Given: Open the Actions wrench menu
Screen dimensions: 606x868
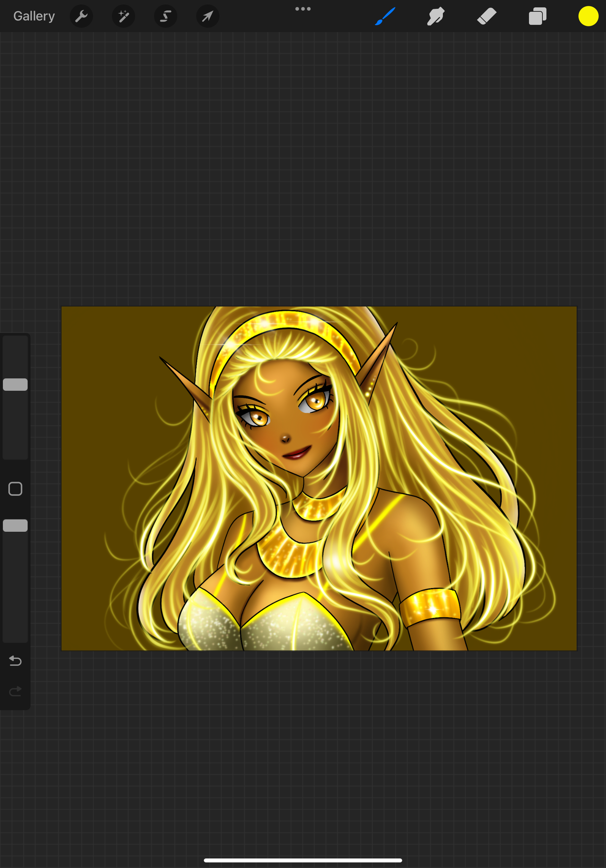Looking at the screenshot, I should click(81, 16).
